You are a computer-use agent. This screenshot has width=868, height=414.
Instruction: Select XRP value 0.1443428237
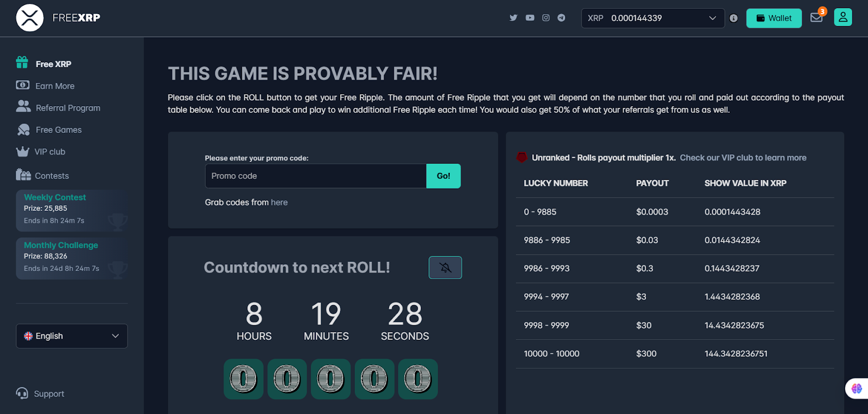[732, 268]
